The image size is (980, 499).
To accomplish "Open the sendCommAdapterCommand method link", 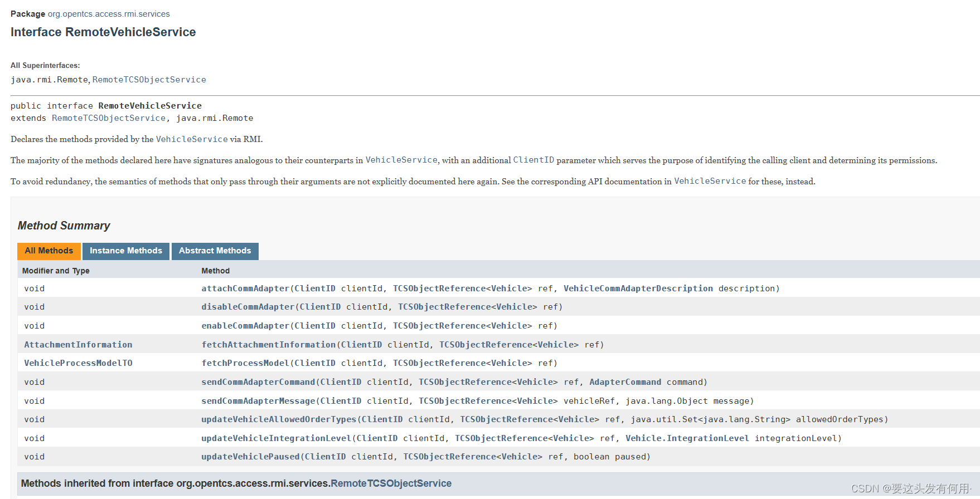I will click(x=259, y=382).
